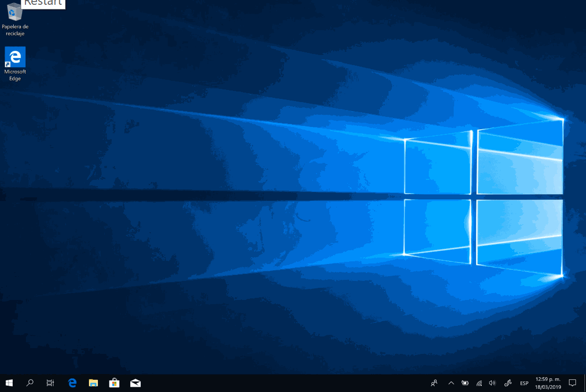Viewport: 586px width, 392px height.
Task: Select the Microsoft Edge desktop shortcut
Action: [15, 64]
